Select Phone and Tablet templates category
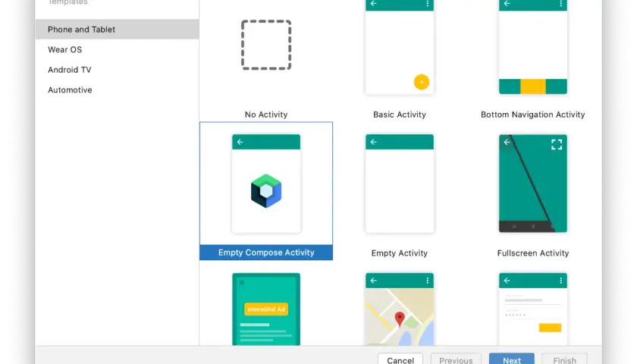The image size is (637, 364). (117, 30)
